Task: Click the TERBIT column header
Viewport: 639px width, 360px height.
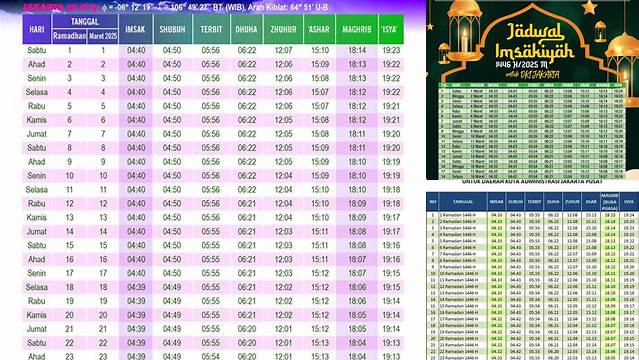Action: click(x=211, y=29)
